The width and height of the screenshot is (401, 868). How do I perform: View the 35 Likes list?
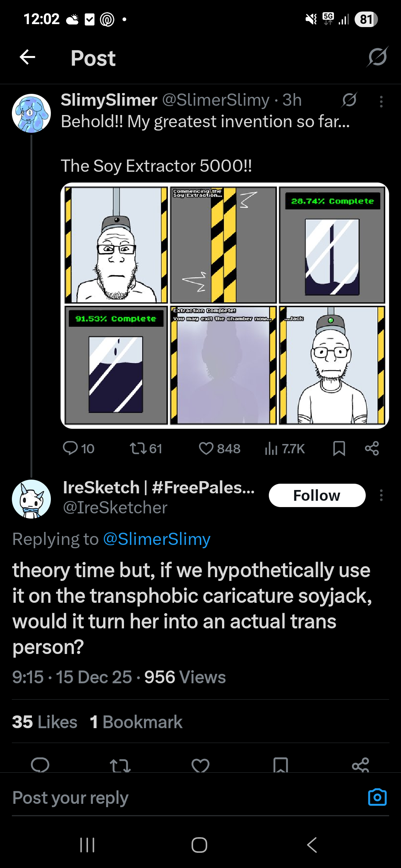pyautogui.click(x=45, y=722)
